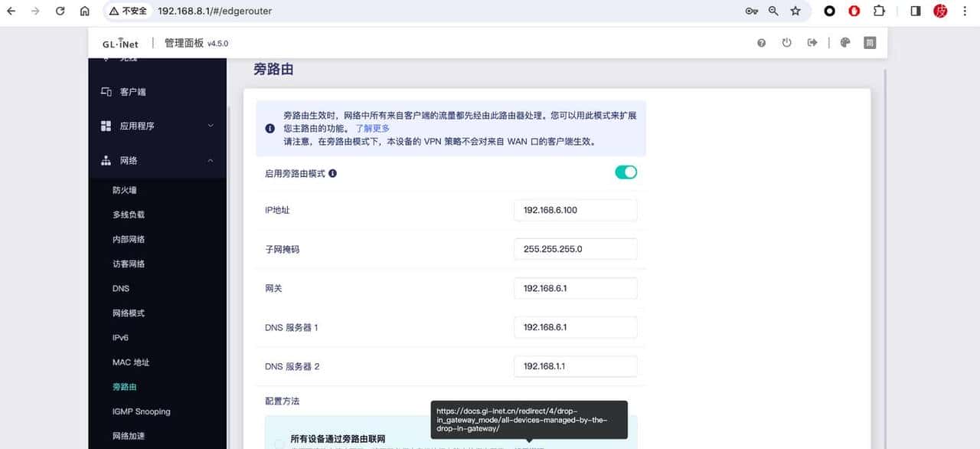Open the 客户端 sidebar menu item
Viewport: 980px width, 449px height.
point(132,92)
